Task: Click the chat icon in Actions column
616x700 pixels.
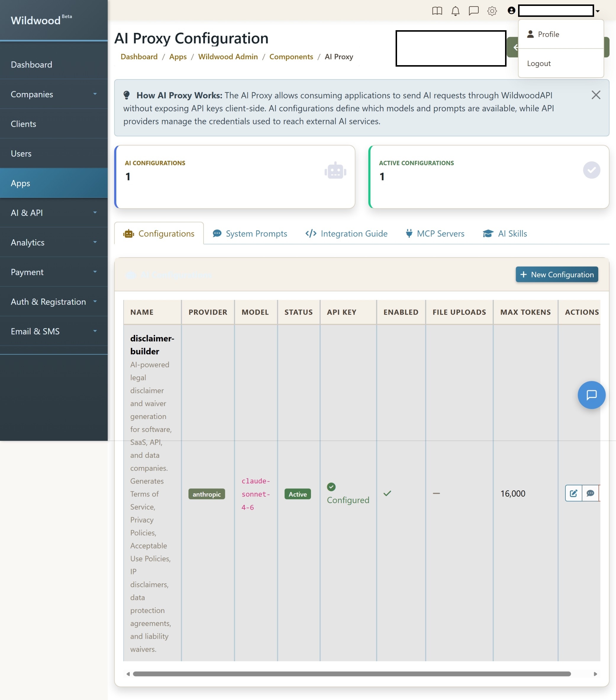Action: (x=590, y=493)
